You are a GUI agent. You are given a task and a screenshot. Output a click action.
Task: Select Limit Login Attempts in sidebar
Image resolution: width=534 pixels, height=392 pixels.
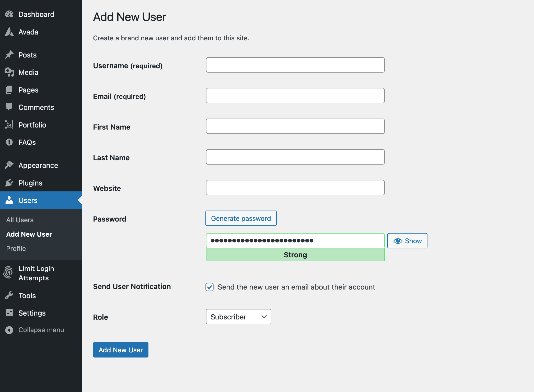click(41, 273)
